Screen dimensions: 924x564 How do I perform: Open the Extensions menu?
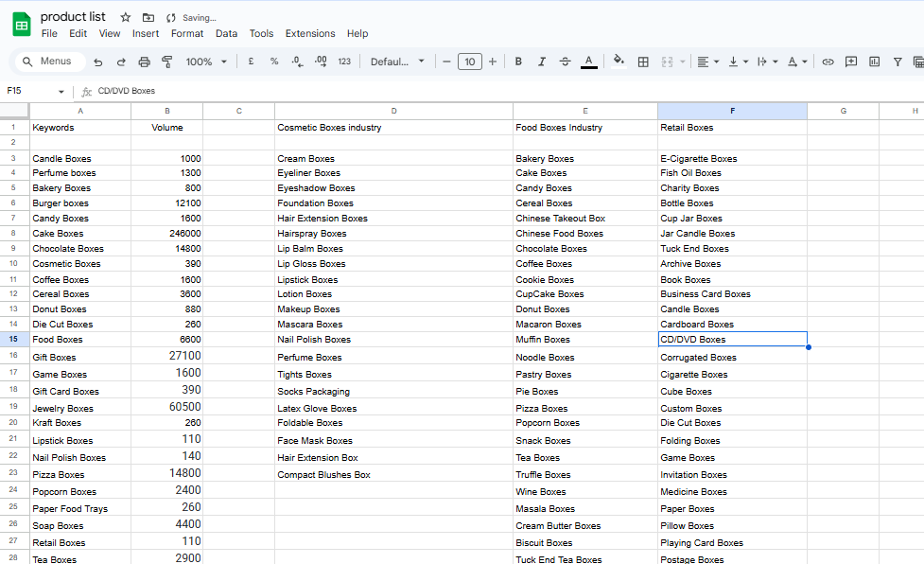tap(310, 33)
